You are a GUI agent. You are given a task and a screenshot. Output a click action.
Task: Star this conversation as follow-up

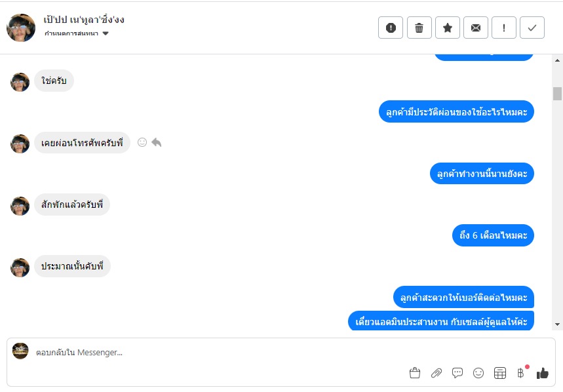click(448, 28)
